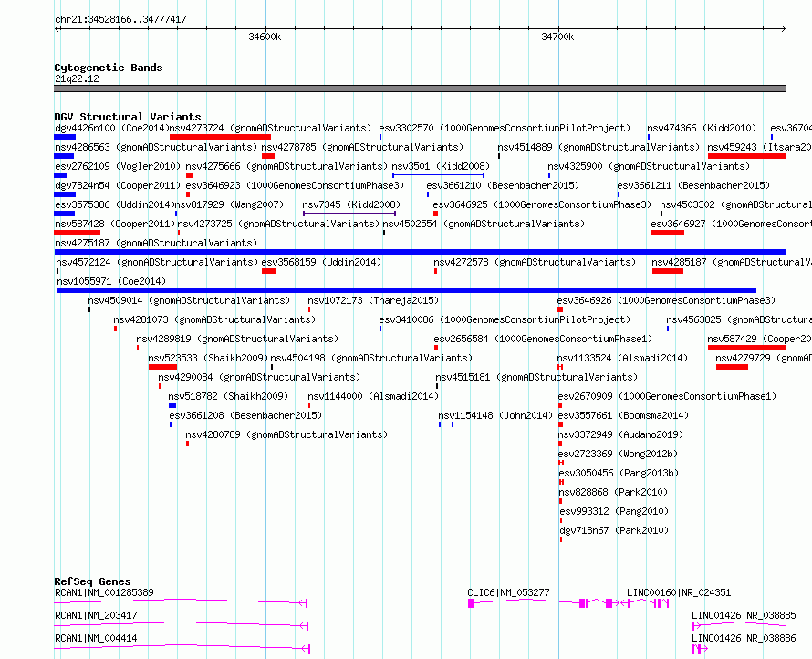Click nsv4515181 (gnomADStructuralVariants) label
812x659 pixels.
click(x=536, y=377)
